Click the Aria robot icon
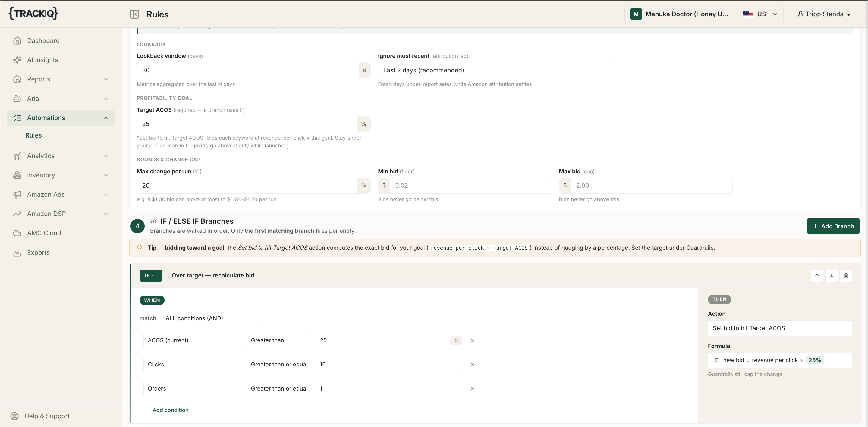 17,98
